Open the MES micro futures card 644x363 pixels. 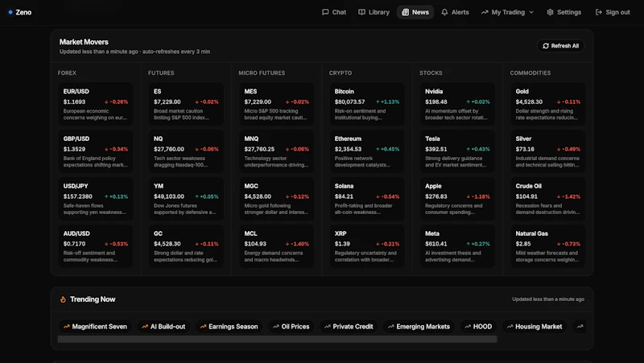[276, 104]
